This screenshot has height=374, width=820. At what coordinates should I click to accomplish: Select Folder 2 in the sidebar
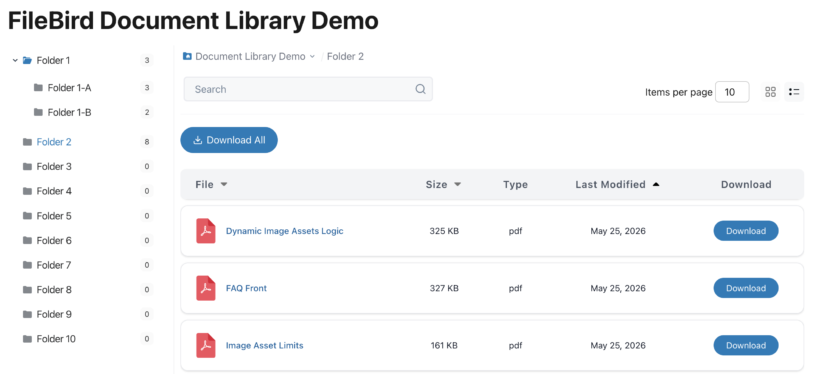click(x=54, y=142)
